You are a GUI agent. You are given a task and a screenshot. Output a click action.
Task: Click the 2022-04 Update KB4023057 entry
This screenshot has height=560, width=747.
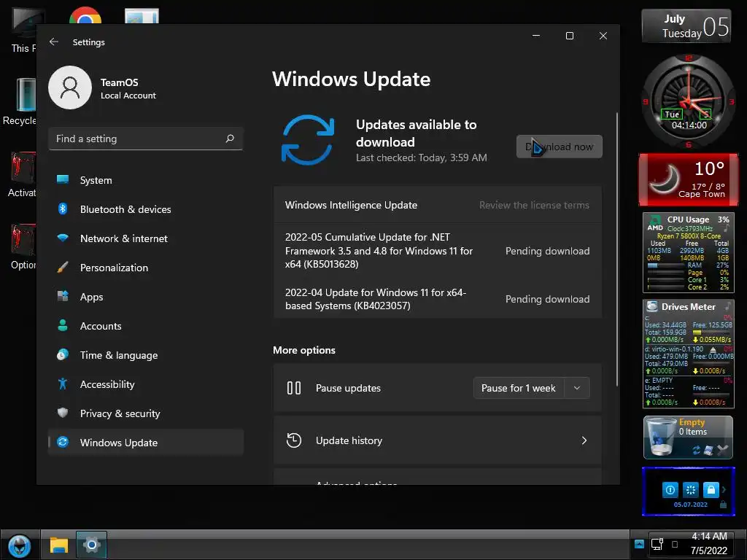[x=438, y=299]
